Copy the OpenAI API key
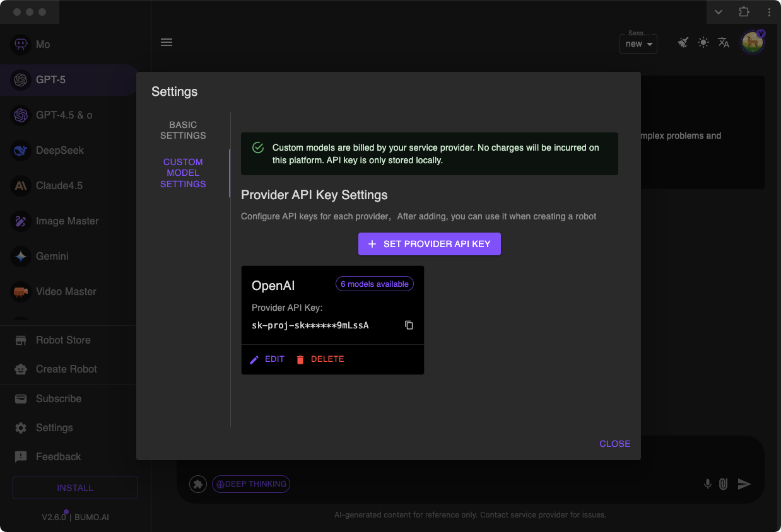 tap(409, 325)
